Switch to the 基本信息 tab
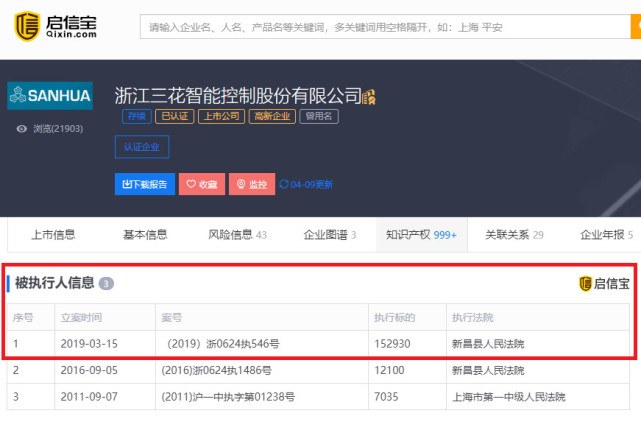The image size is (641, 430). pos(145,235)
